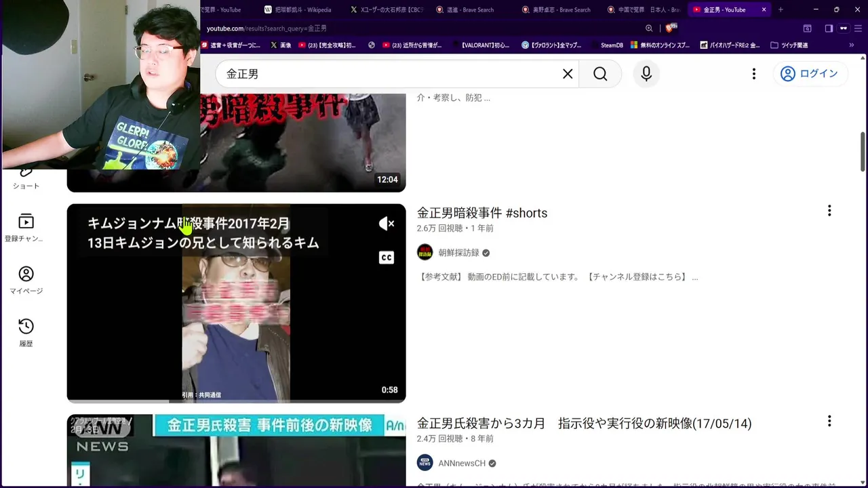Toggle the browser sidebar panel icon
The width and height of the screenshot is (868, 488).
(829, 28)
